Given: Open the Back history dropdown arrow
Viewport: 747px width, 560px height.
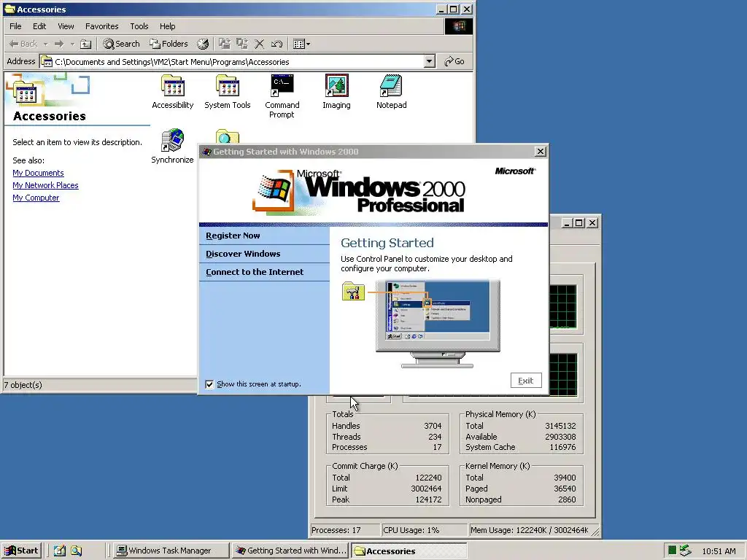Looking at the screenshot, I should tap(46, 44).
